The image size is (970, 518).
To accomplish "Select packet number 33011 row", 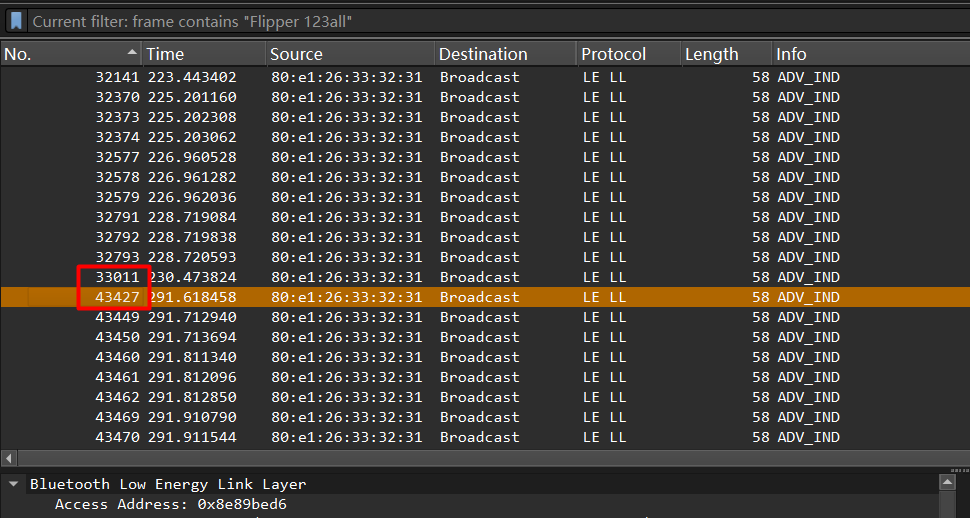I will pyautogui.click(x=117, y=277).
